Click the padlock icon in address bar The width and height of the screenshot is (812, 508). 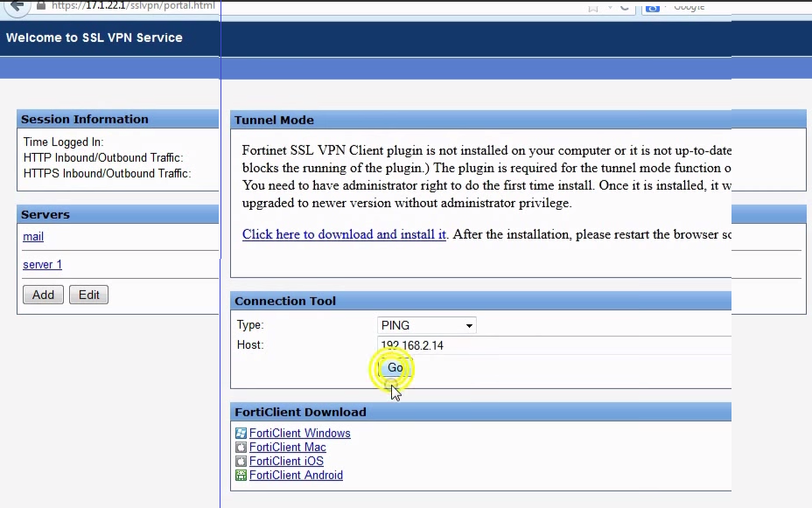(41, 6)
